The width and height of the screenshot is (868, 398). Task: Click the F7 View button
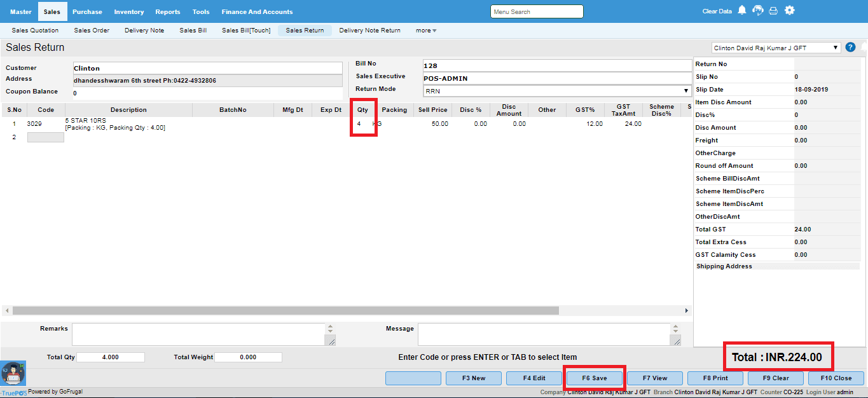(655, 378)
